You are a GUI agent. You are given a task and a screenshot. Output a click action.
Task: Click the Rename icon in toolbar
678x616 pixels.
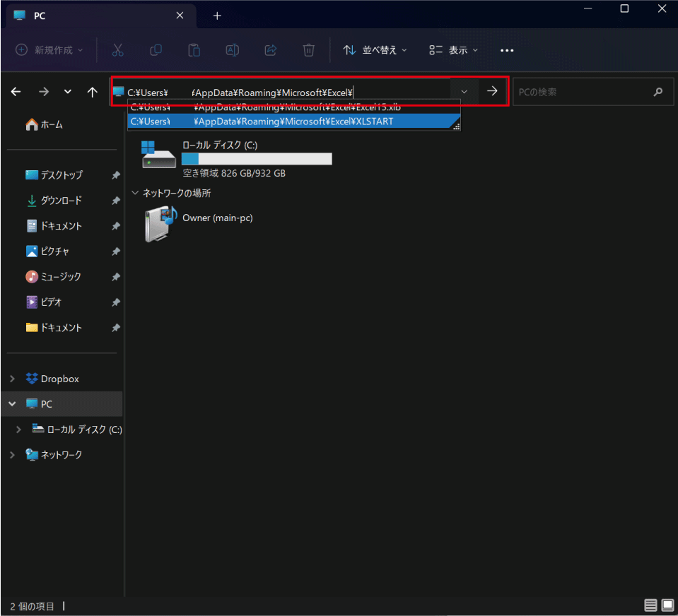[x=232, y=50]
